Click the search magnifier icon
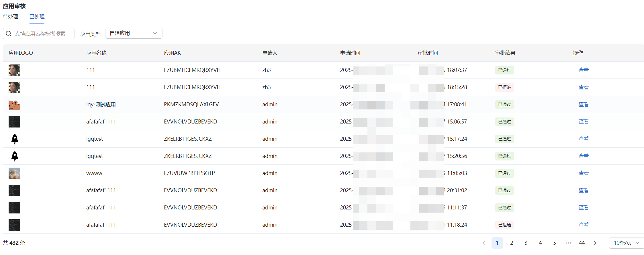The width and height of the screenshot is (644, 255). (9, 34)
